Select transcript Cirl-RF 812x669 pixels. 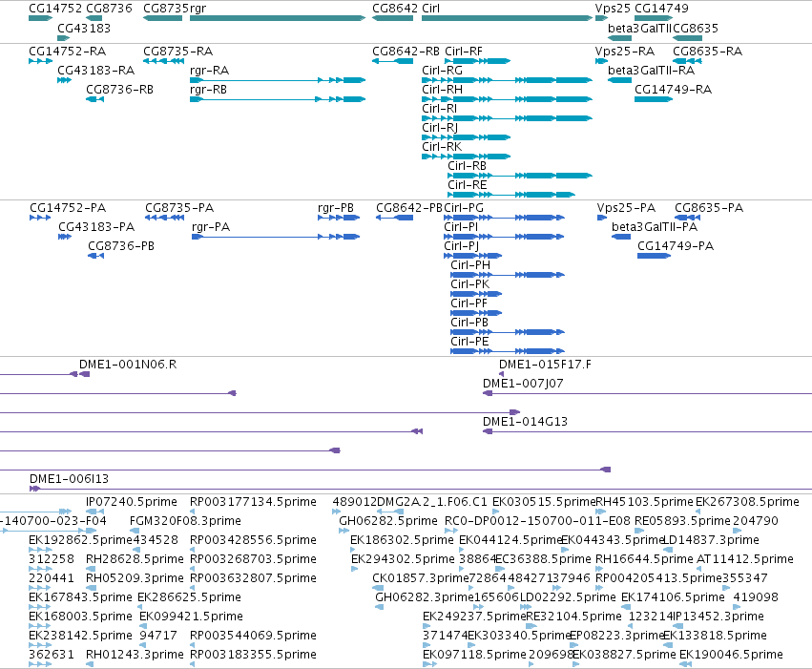(464, 52)
